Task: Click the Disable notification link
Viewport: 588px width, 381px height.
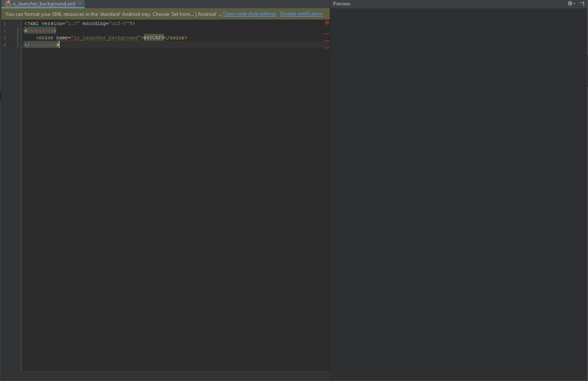Action: click(x=301, y=13)
